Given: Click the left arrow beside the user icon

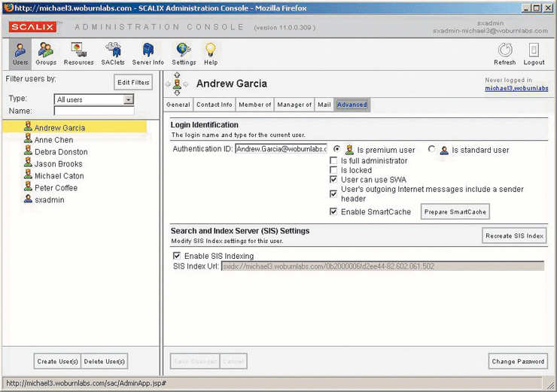Looking at the screenshot, I should (168, 84).
